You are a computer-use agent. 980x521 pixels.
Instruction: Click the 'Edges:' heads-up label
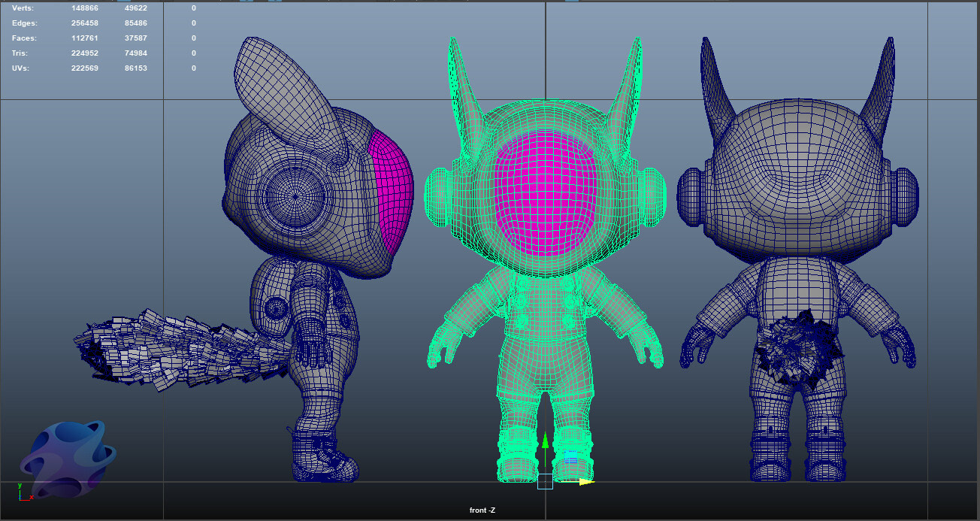click(24, 23)
